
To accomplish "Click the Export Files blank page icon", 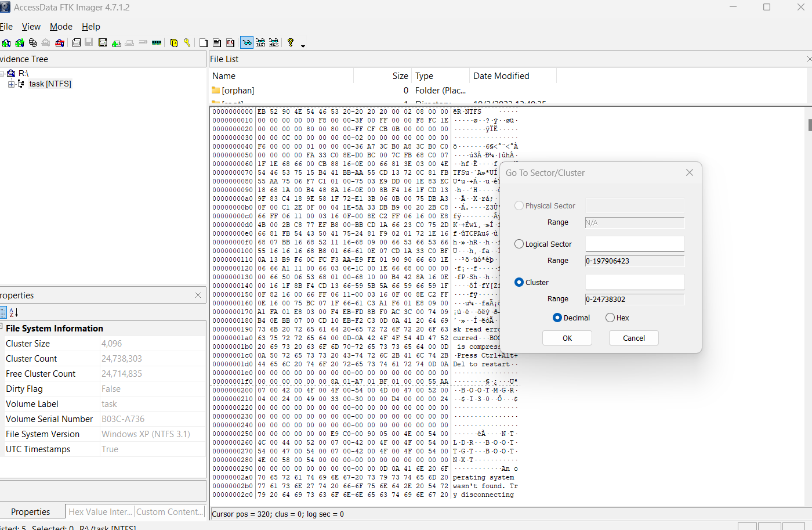I will coord(204,42).
